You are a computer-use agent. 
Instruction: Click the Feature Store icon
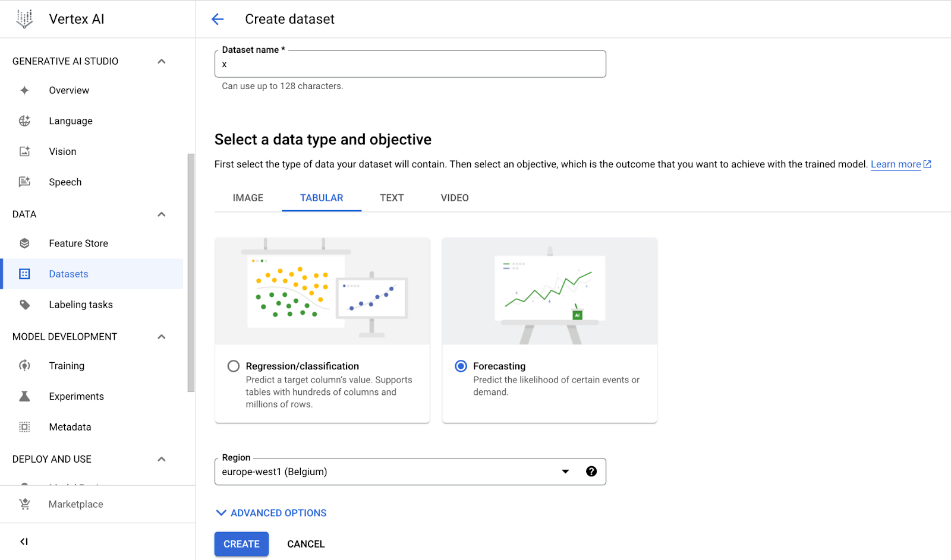pos(24,243)
